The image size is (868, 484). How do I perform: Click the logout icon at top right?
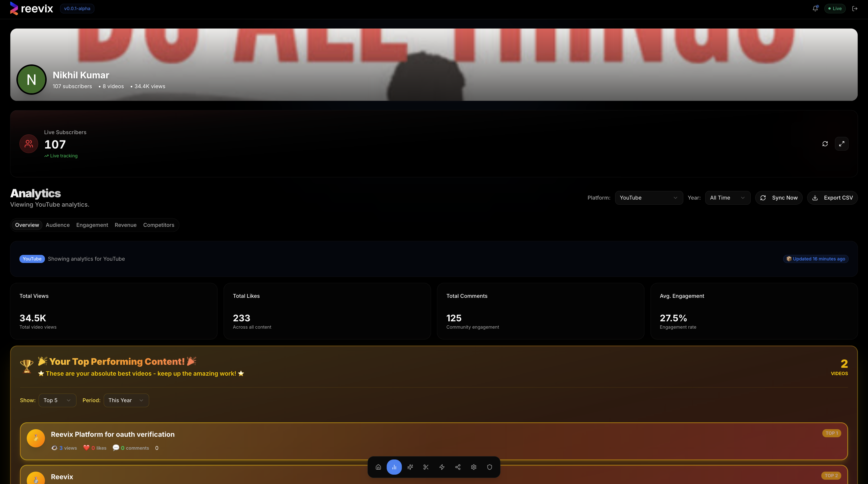tap(855, 8)
